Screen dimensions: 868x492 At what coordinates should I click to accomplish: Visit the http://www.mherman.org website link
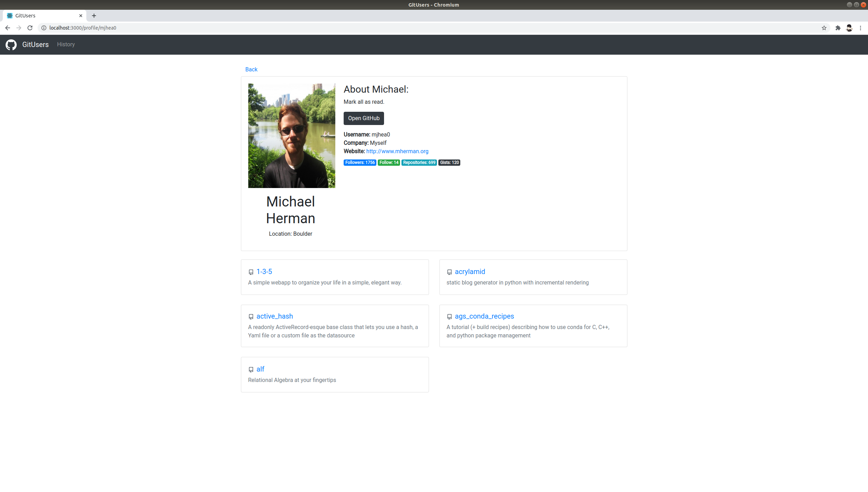coord(397,151)
